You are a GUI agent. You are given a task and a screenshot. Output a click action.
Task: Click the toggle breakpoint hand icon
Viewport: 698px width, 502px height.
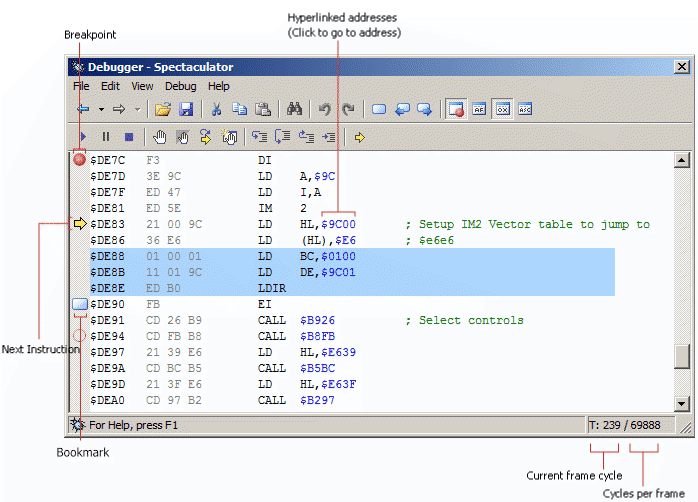[160, 137]
